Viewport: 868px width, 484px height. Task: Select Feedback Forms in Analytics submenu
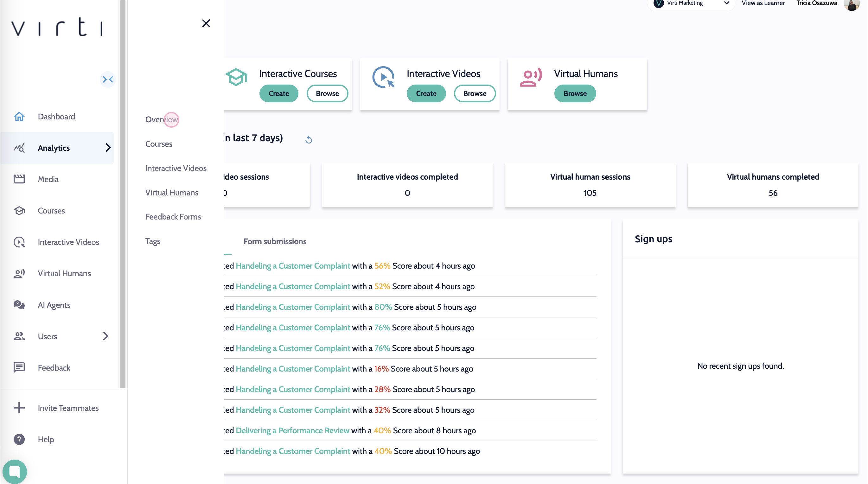point(173,217)
